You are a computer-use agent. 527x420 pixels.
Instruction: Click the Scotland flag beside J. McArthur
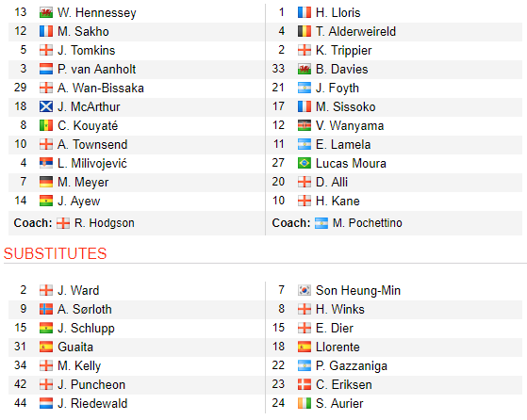[x=46, y=106]
